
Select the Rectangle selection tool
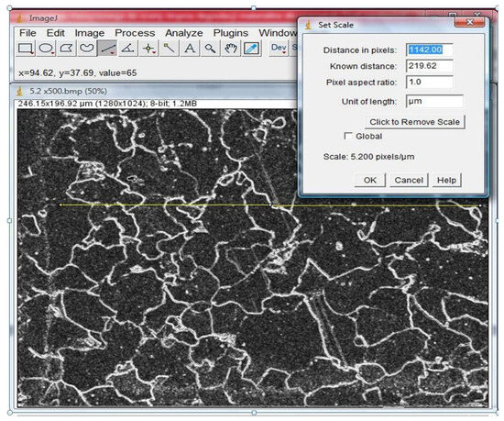pos(26,49)
